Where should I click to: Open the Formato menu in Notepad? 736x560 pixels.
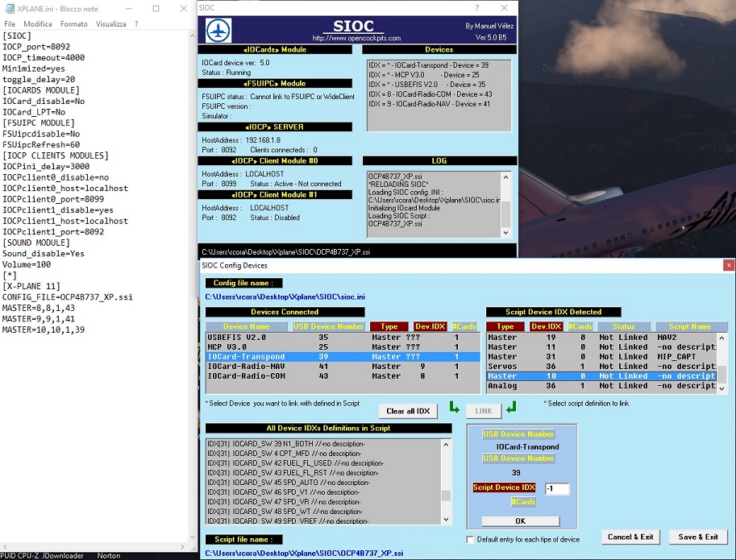pyautogui.click(x=73, y=24)
